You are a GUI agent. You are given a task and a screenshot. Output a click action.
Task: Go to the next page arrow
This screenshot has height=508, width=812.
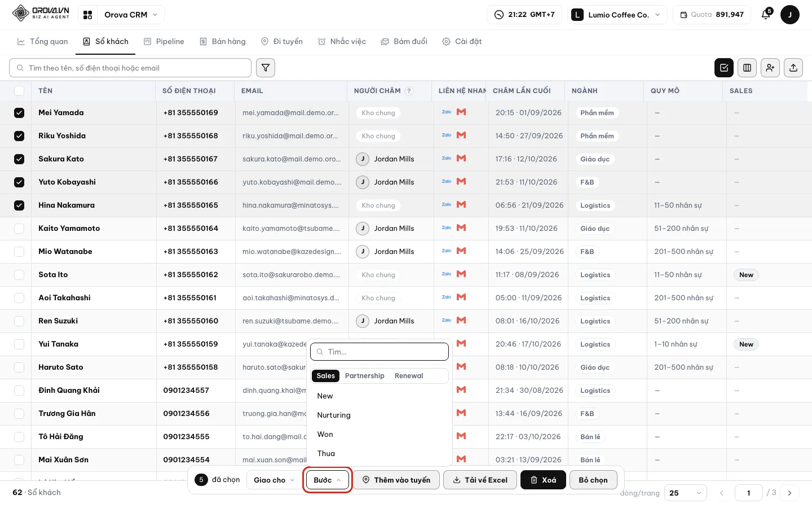coord(789,493)
